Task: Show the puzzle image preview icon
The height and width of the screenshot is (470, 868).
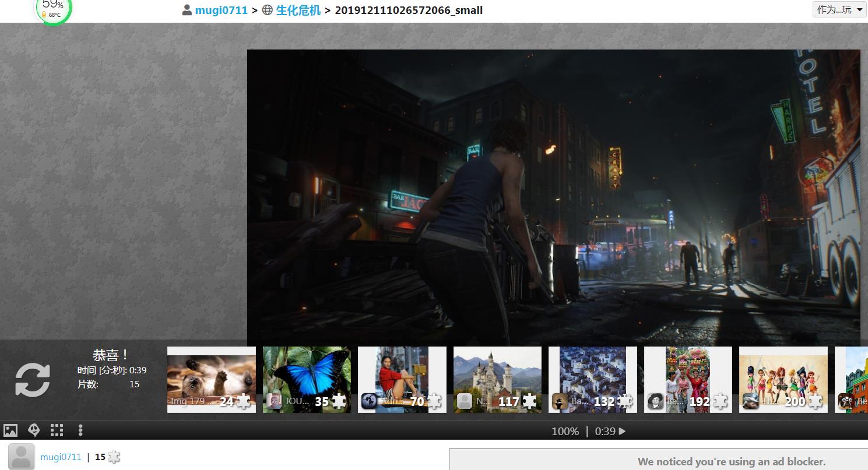Action: click(10, 430)
